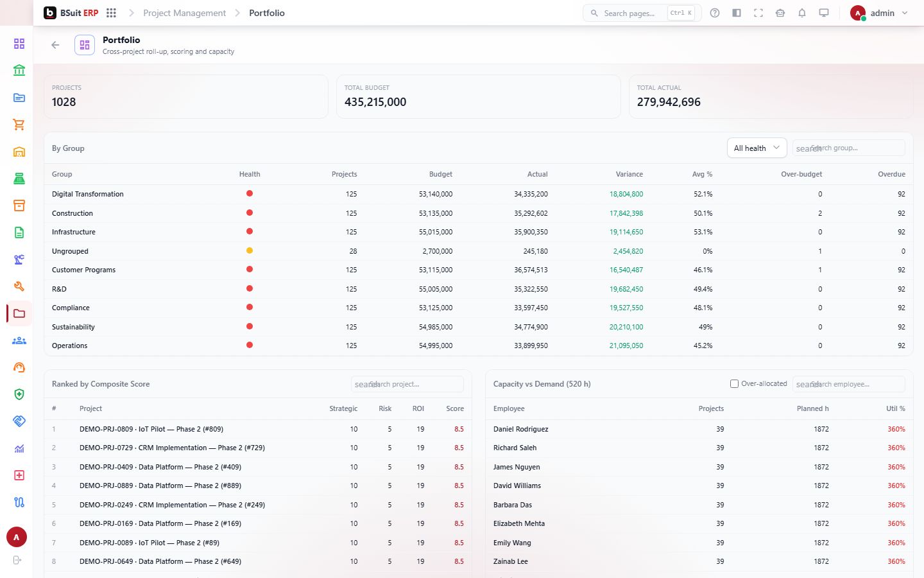Toggle the sidebar panel layout icon
The height and width of the screenshot is (578, 924).
pos(737,13)
